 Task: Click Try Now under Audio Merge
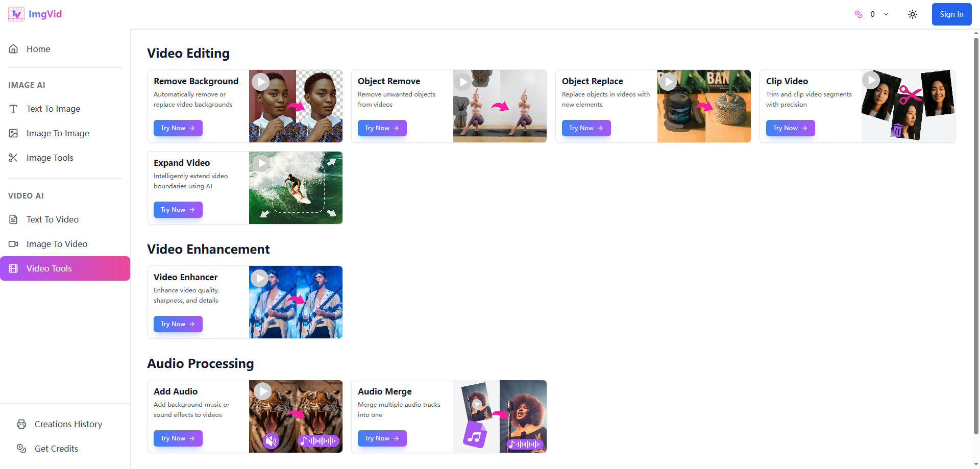coord(382,438)
